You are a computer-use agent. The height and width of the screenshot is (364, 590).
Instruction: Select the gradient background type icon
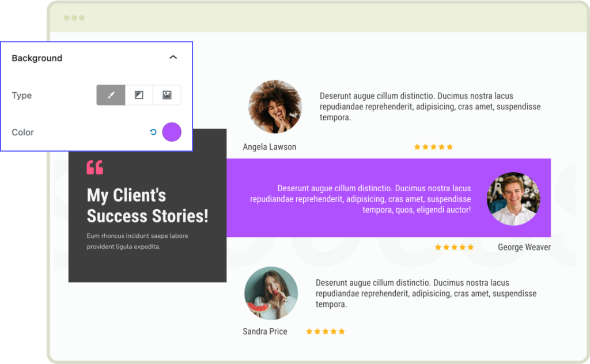139,95
